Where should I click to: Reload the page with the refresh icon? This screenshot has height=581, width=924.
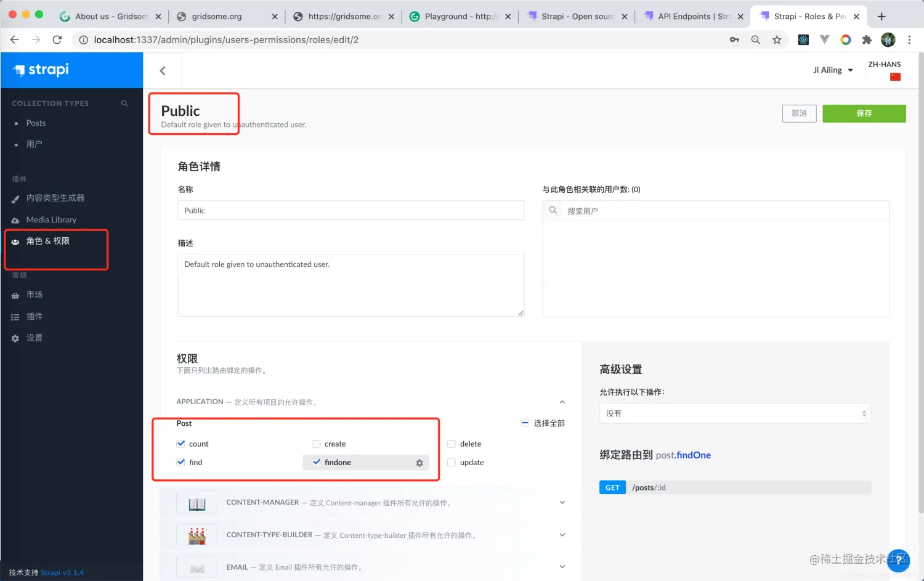pos(57,40)
